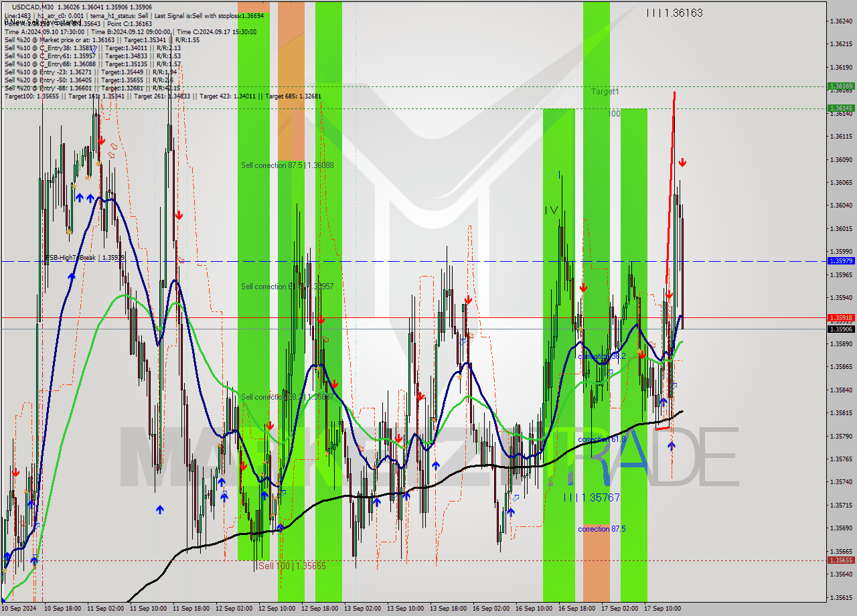Click the 1.35815 price scale value

(840, 413)
